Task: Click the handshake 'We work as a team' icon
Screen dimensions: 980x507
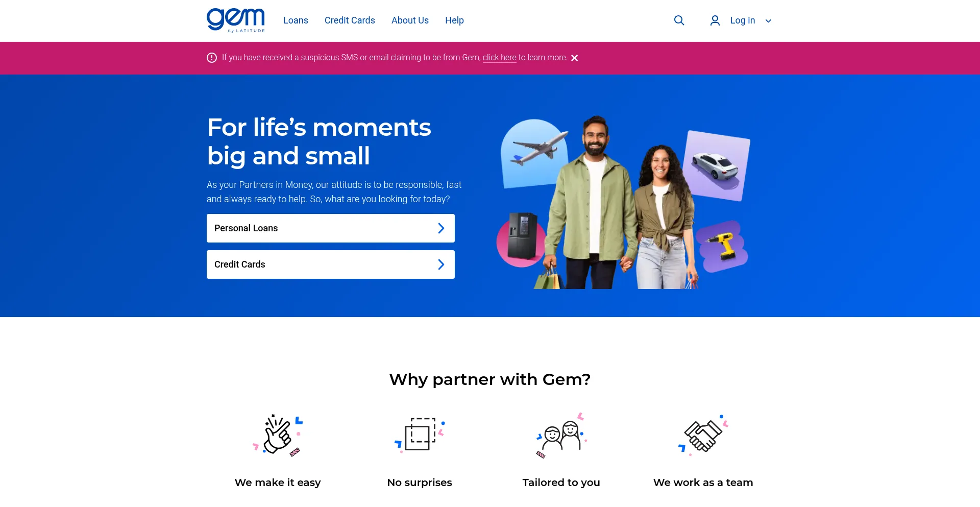Action: pos(703,434)
